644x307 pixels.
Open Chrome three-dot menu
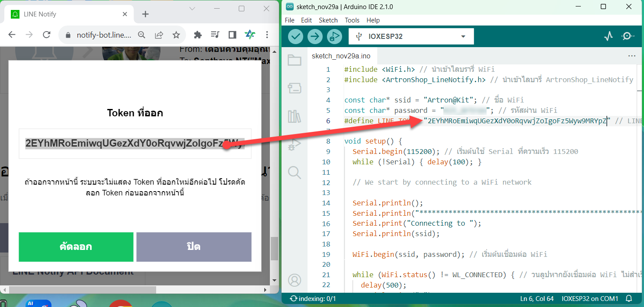[x=267, y=35]
